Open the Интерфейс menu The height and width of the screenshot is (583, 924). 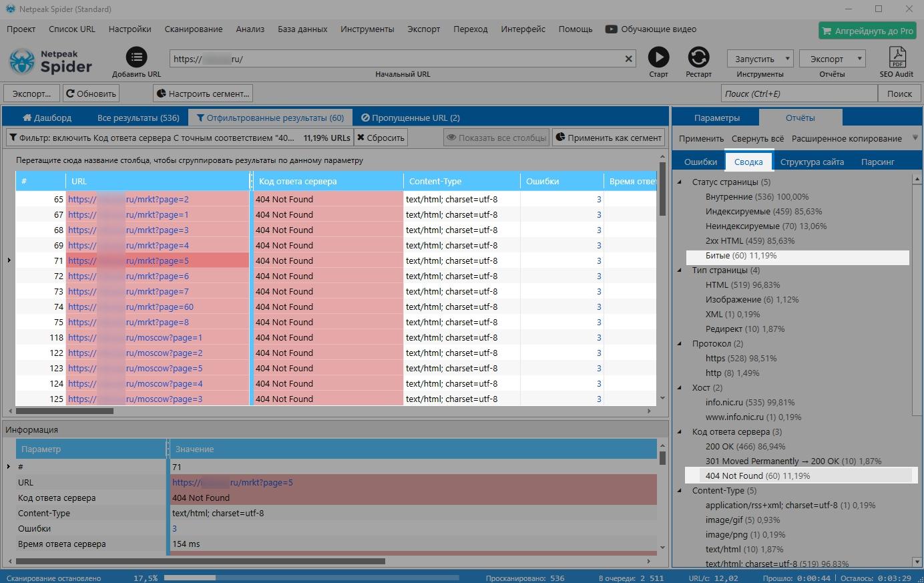(523, 29)
